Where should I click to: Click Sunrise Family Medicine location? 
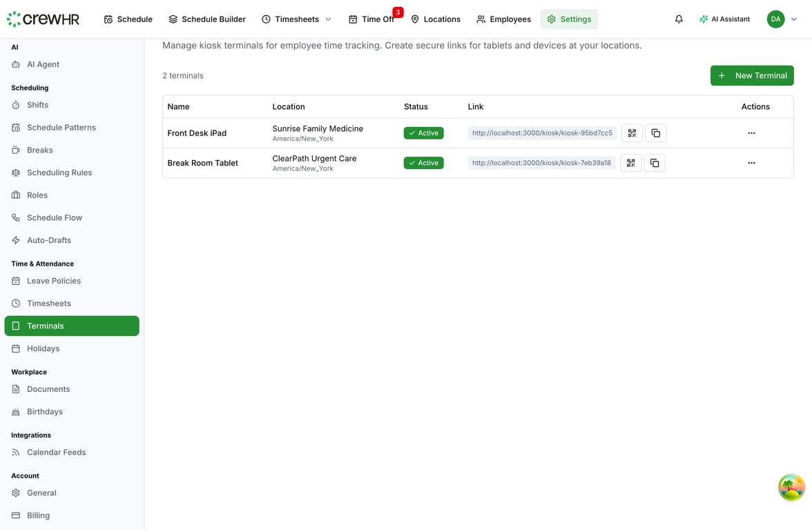tap(318, 128)
